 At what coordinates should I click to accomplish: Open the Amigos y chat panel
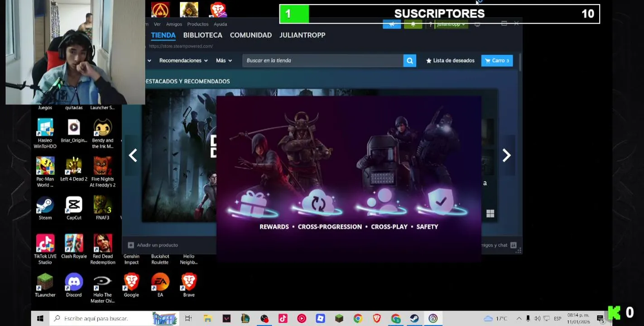pos(498,245)
